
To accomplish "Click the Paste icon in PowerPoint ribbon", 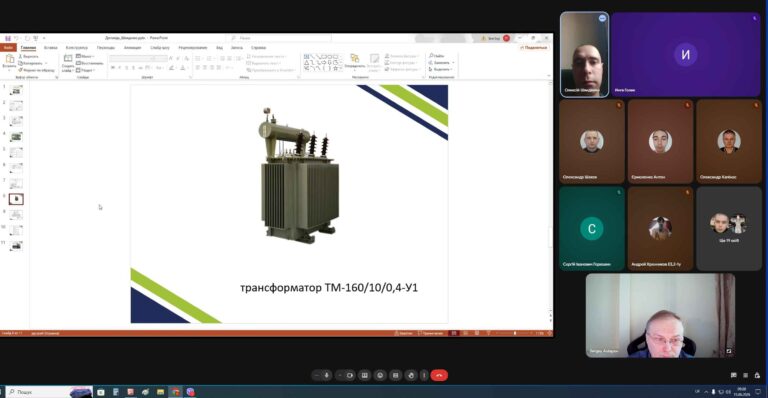I will (x=9, y=60).
